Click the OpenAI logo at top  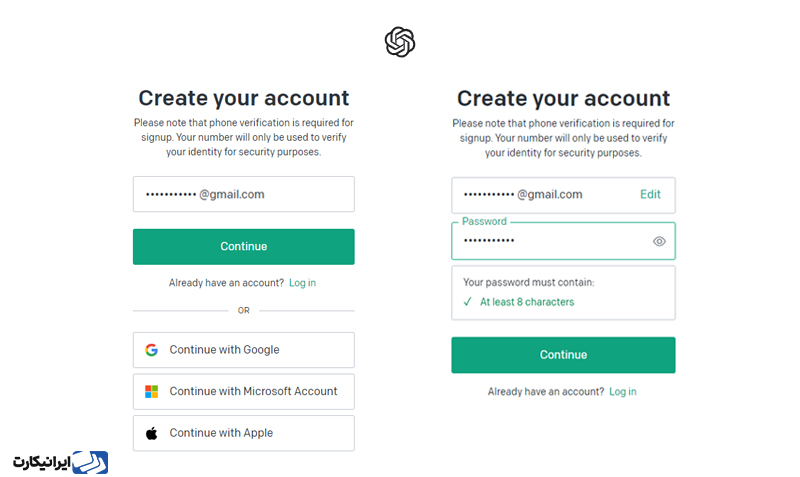click(399, 42)
